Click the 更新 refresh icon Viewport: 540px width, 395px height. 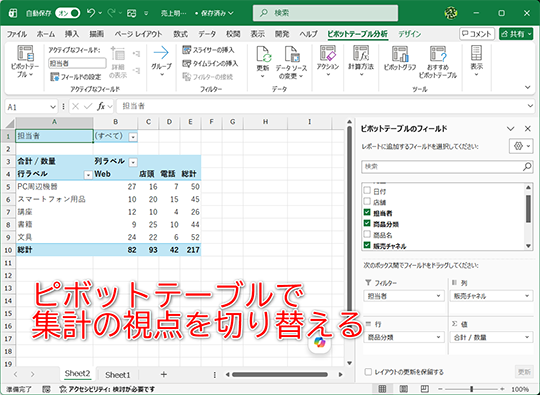point(263,54)
